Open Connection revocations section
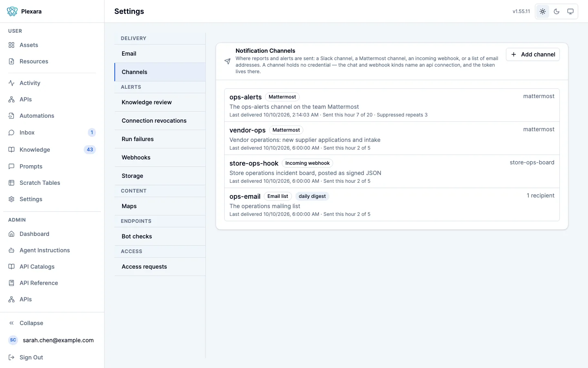 [160, 121]
